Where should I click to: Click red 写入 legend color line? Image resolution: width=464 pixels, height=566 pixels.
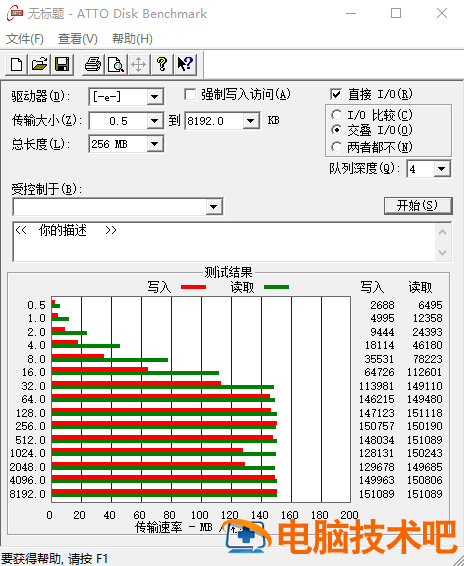[193, 287]
